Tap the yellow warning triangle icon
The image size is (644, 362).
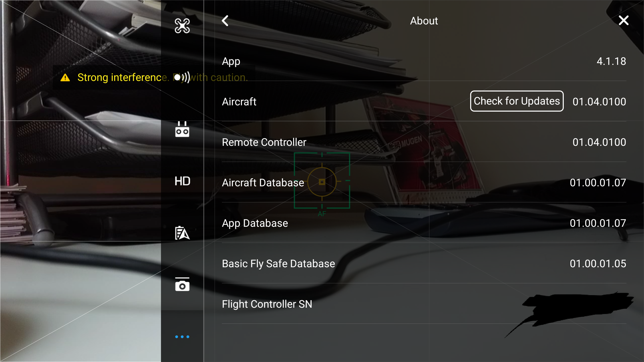click(x=65, y=77)
